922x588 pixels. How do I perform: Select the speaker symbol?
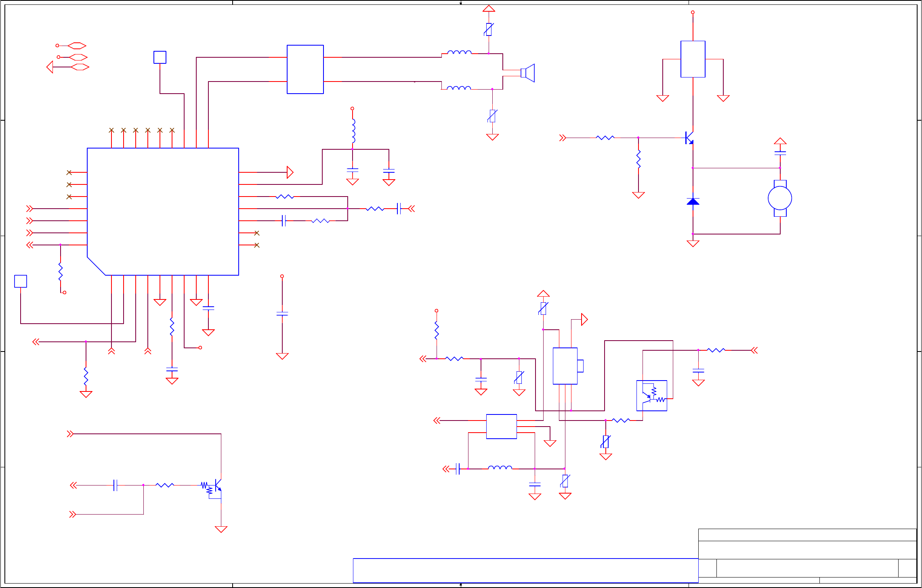(527, 73)
